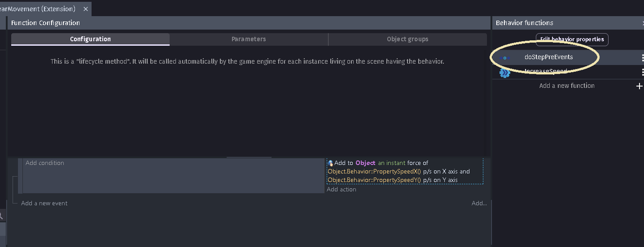
Task: Click the instant force action icon
Action: pyautogui.click(x=330, y=163)
